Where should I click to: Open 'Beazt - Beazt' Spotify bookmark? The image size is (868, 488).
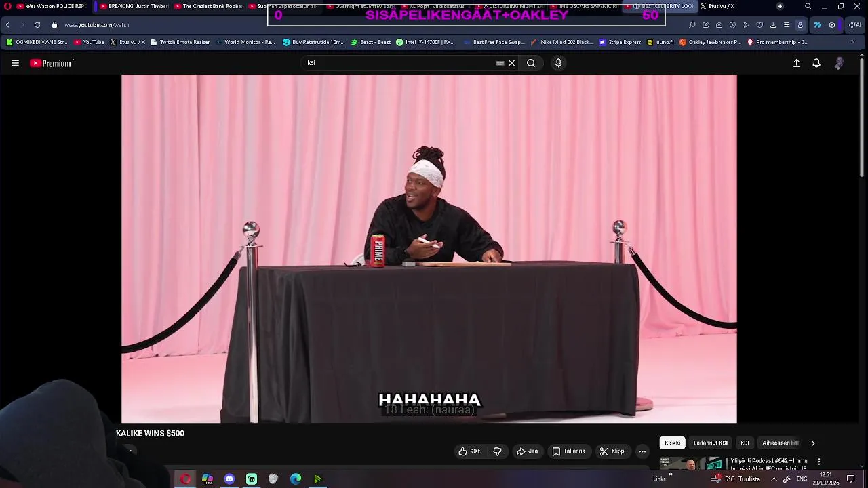click(x=370, y=42)
